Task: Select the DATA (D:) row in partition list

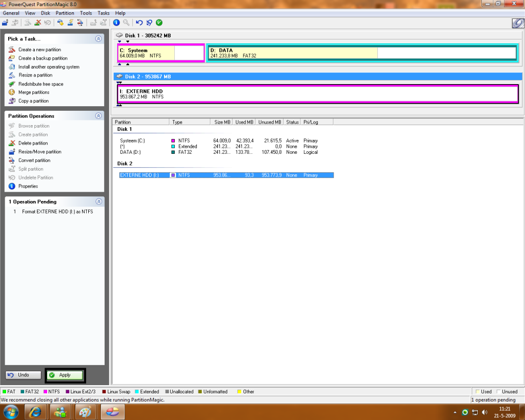Action: click(x=226, y=152)
